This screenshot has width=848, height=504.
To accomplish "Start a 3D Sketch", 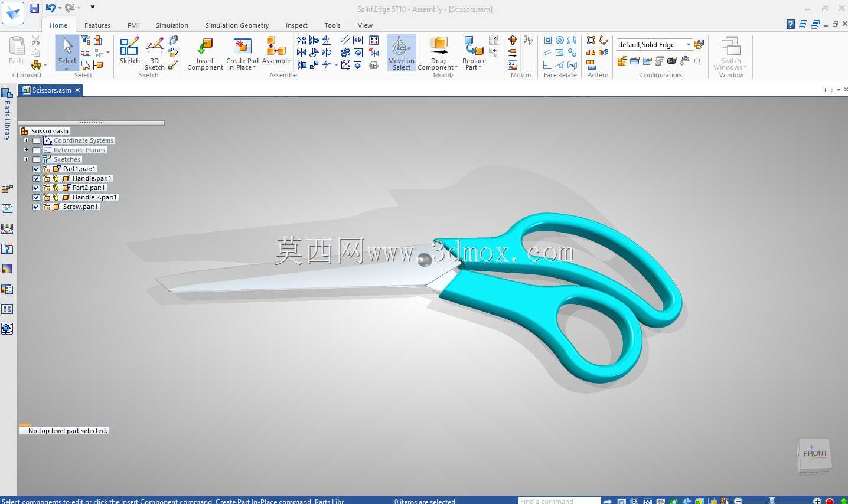I will pos(155,53).
